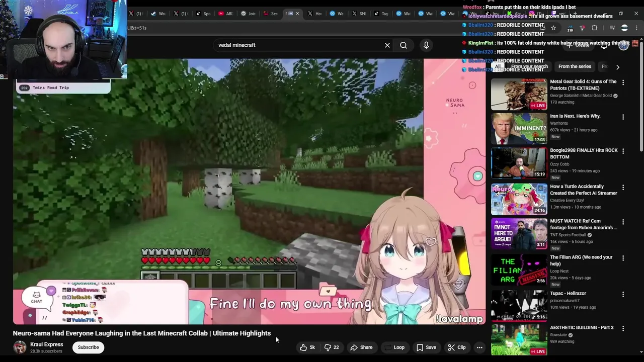Play the Tupac Hellrazor thumbnail
The image size is (644, 362).
(x=519, y=306)
